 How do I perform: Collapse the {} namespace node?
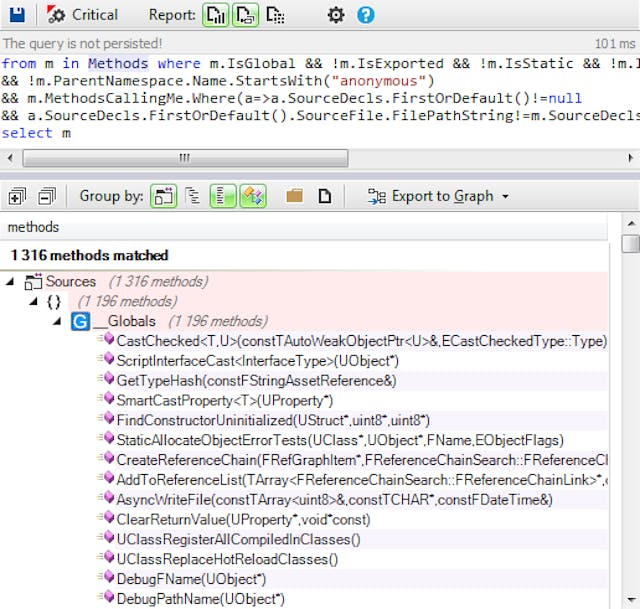tap(33, 301)
